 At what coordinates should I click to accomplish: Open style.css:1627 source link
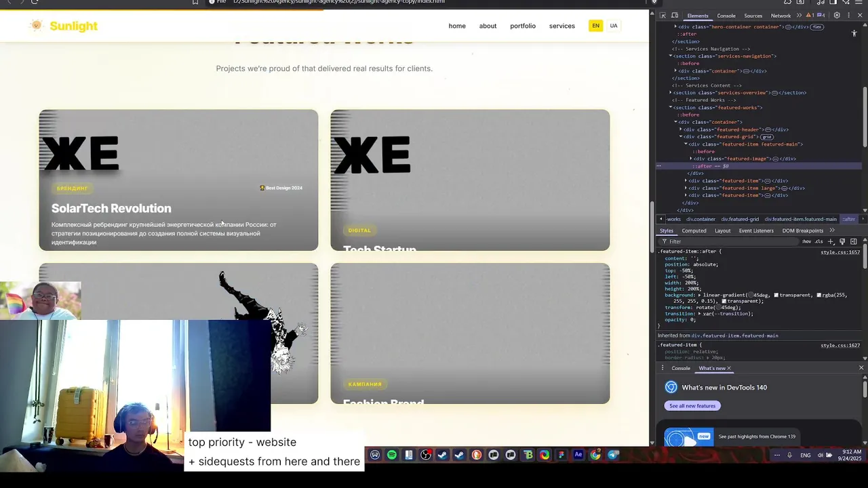click(x=840, y=346)
